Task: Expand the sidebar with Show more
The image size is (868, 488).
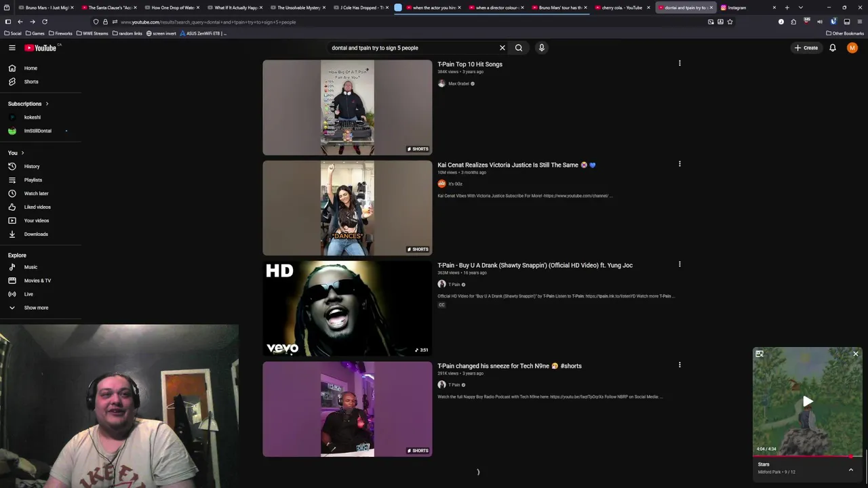Action: click(41, 308)
